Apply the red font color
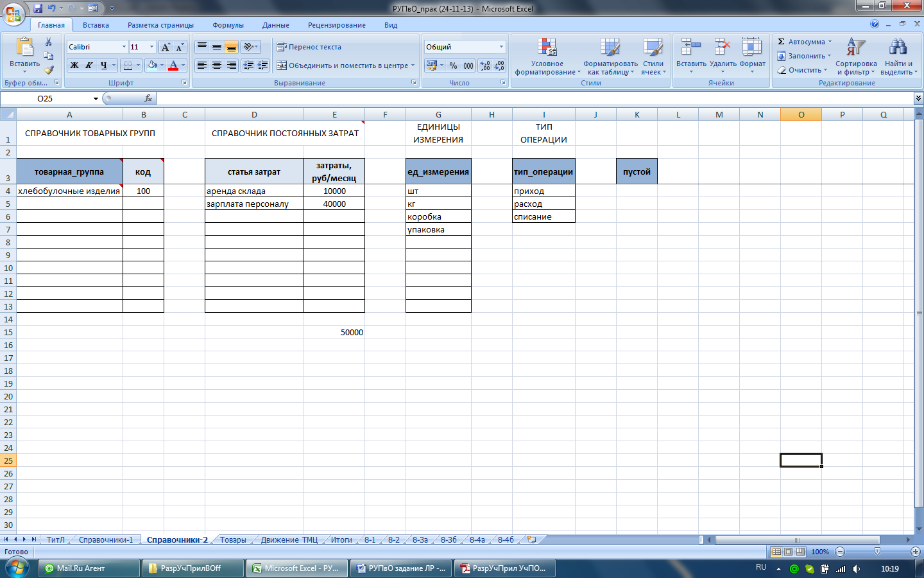This screenshot has height=578, width=924. [x=173, y=66]
